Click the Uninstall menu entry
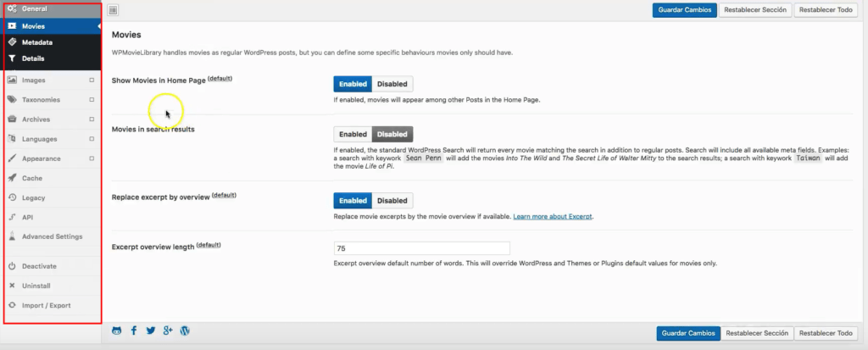This screenshot has height=350, width=868. (x=53, y=286)
